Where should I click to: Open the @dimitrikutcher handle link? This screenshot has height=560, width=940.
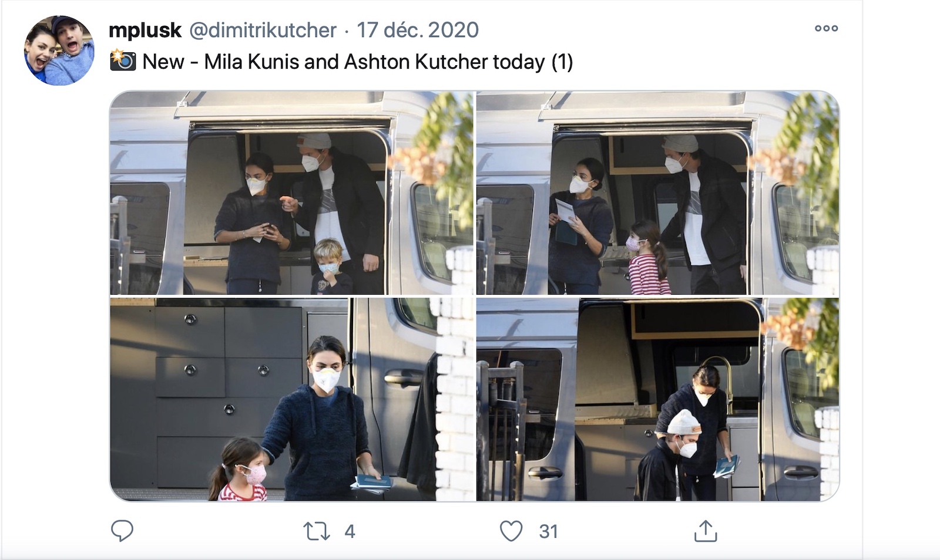[x=263, y=30]
